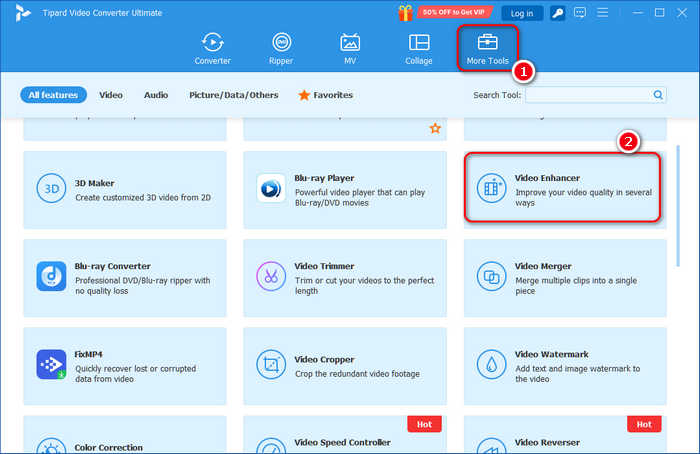Open the hamburger menu icon
The width and height of the screenshot is (700, 454).
pos(603,12)
